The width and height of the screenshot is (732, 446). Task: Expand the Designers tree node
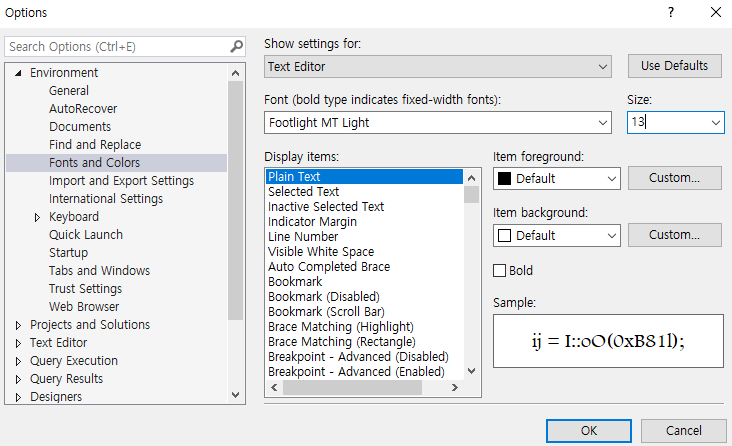[x=18, y=397]
